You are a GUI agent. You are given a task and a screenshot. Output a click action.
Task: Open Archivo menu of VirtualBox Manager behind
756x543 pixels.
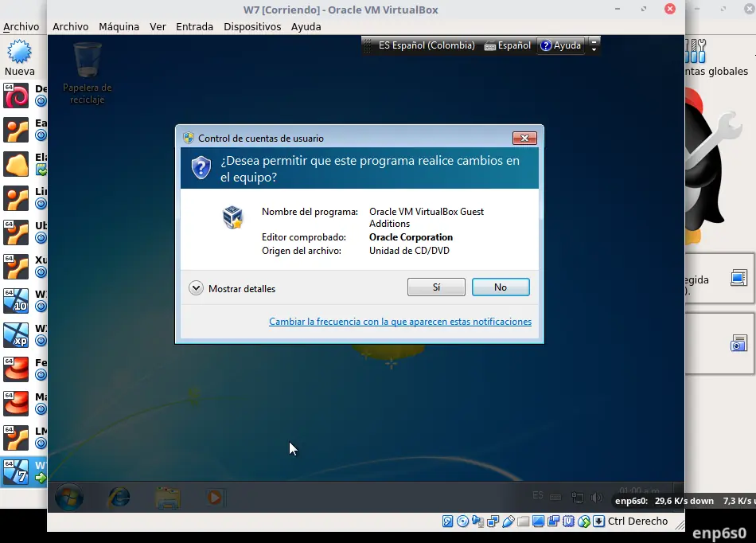click(x=21, y=26)
